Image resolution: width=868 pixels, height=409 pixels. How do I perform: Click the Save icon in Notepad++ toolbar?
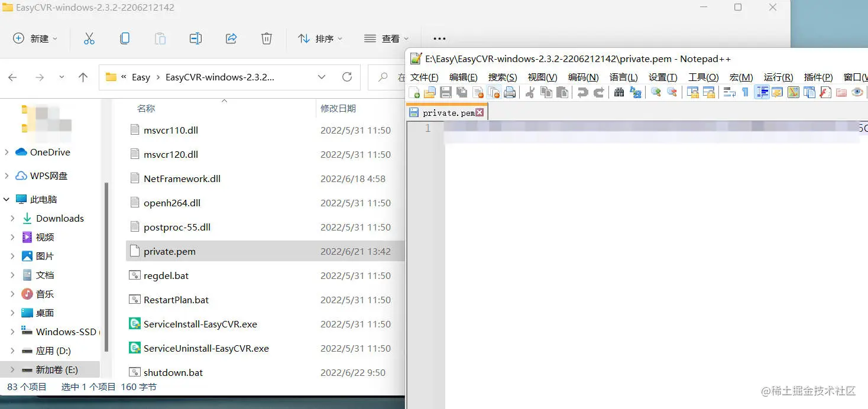446,92
